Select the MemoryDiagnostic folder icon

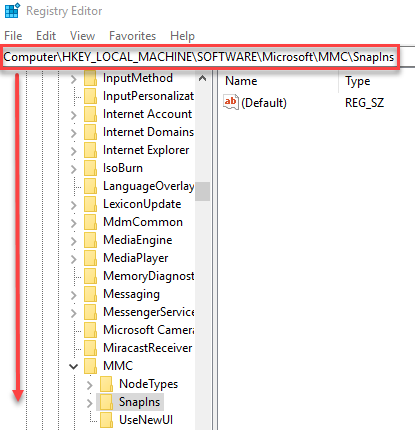coord(90,276)
